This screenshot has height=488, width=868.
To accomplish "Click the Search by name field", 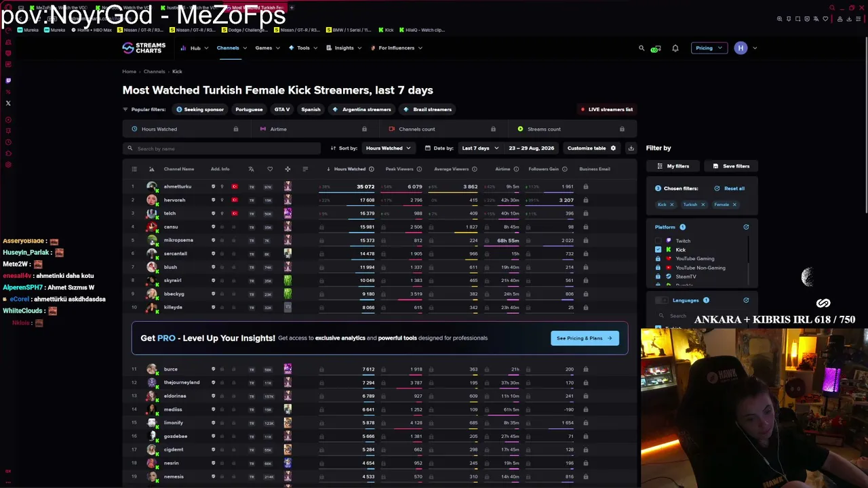I will pyautogui.click(x=222, y=148).
